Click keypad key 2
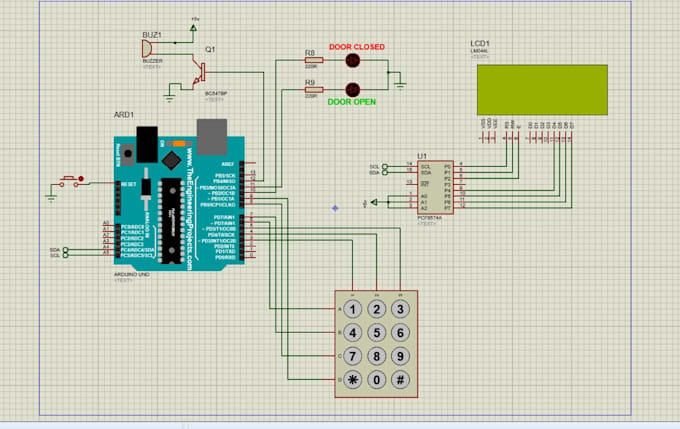 coord(376,309)
